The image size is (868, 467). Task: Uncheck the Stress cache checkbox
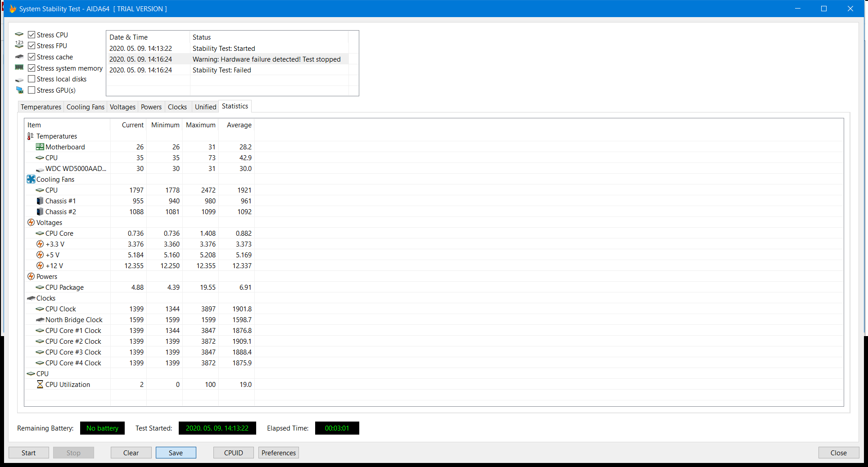coord(32,57)
